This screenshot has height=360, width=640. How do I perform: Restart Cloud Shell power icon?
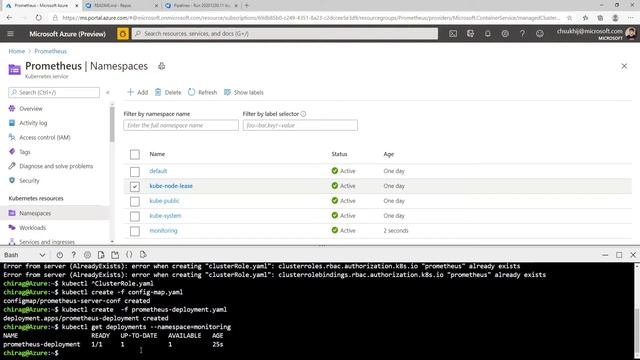(60, 255)
